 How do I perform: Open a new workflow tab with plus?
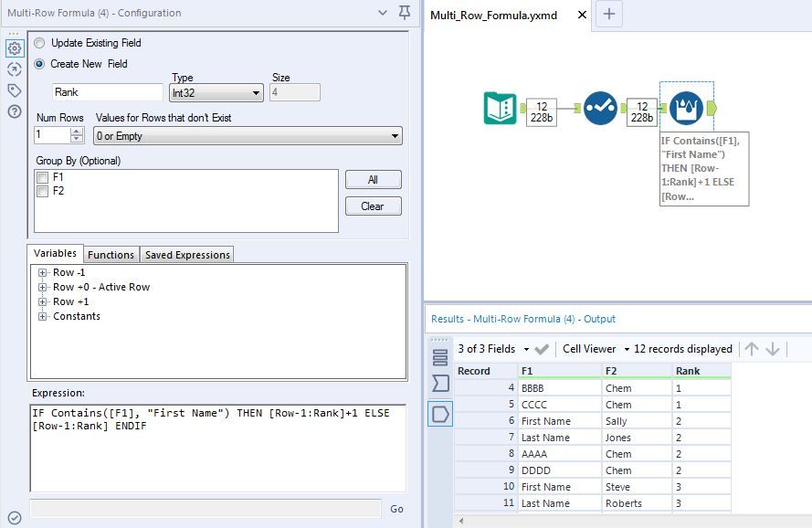click(610, 14)
